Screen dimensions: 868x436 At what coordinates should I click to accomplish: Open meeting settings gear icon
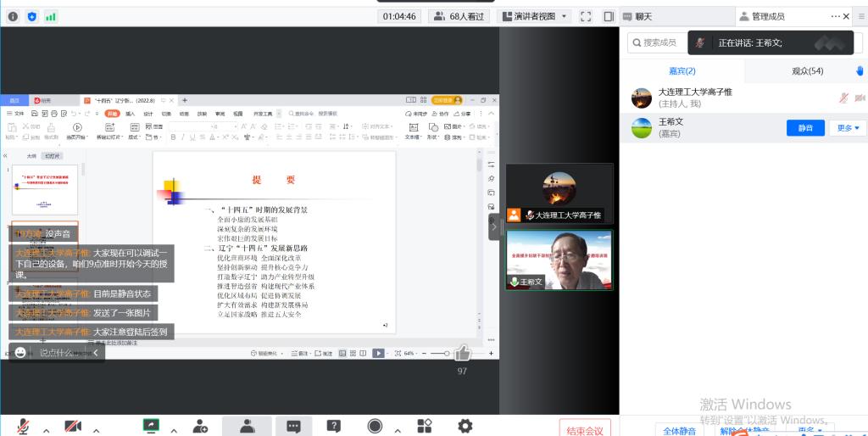tap(465, 426)
